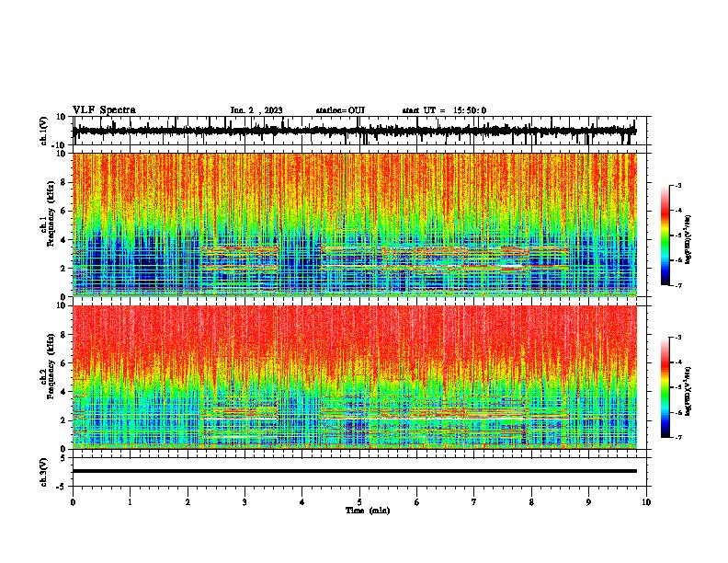Click the '3' tick on the Time axis

click(245, 502)
